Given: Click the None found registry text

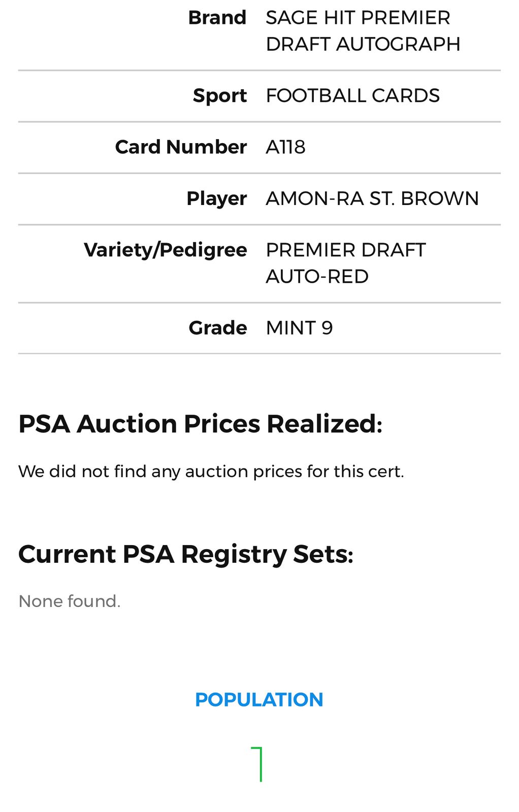Looking at the screenshot, I should pos(69,601).
